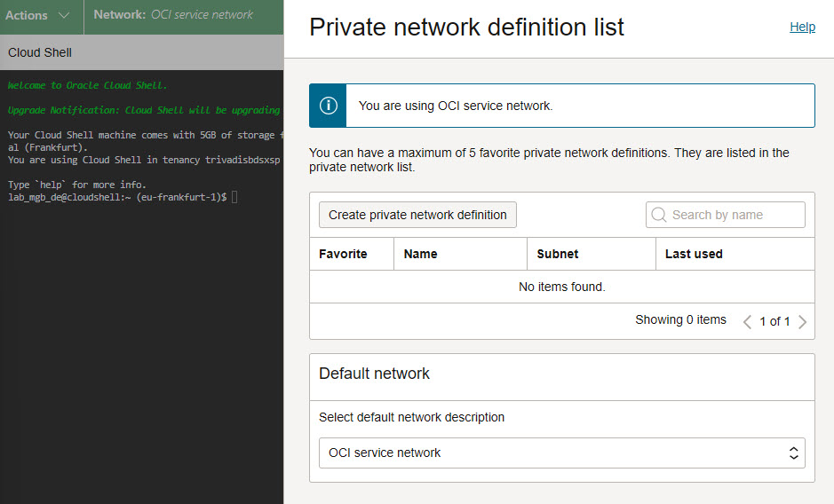Sort by the Name column header
834x504 pixels.
[420, 254]
